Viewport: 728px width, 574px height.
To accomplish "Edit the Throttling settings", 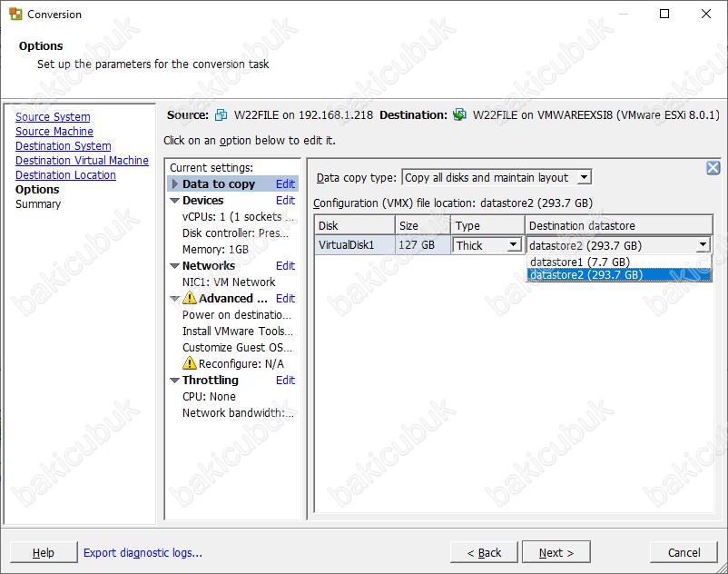I will click(x=285, y=380).
